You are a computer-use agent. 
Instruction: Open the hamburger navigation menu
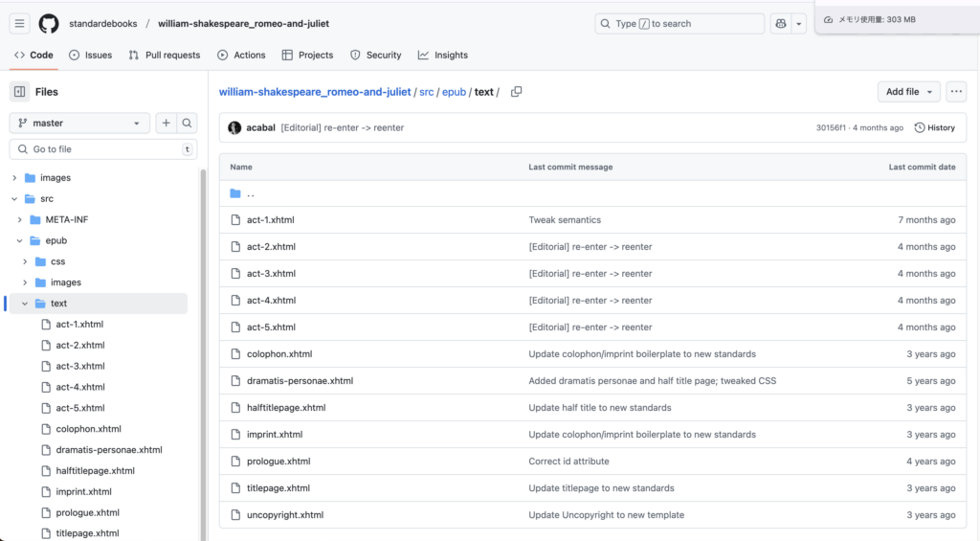coord(20,24)
